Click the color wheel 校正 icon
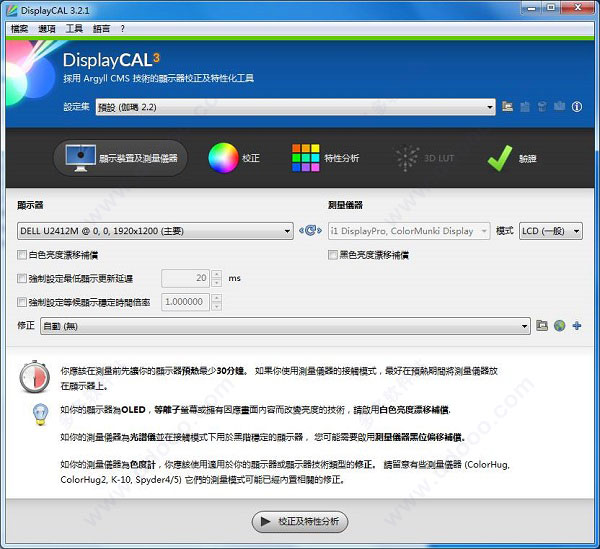 223,158
